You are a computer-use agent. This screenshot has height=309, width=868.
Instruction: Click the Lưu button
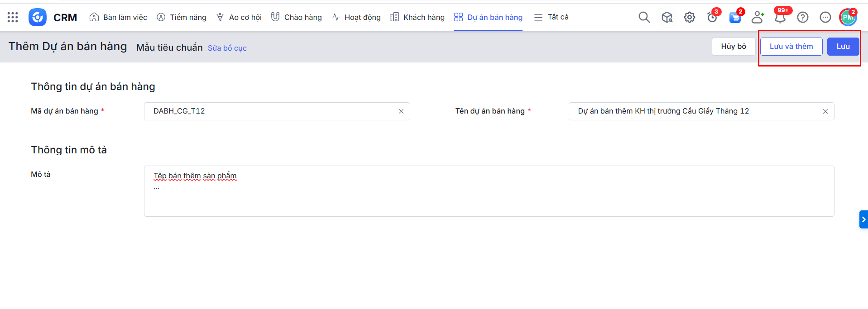pos(843,47)
